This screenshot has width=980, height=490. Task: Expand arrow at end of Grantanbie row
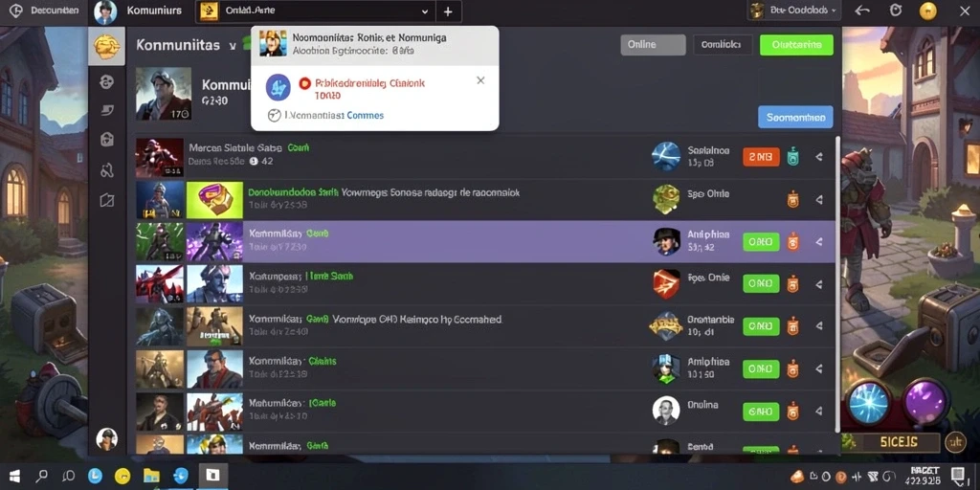(819, 326)
